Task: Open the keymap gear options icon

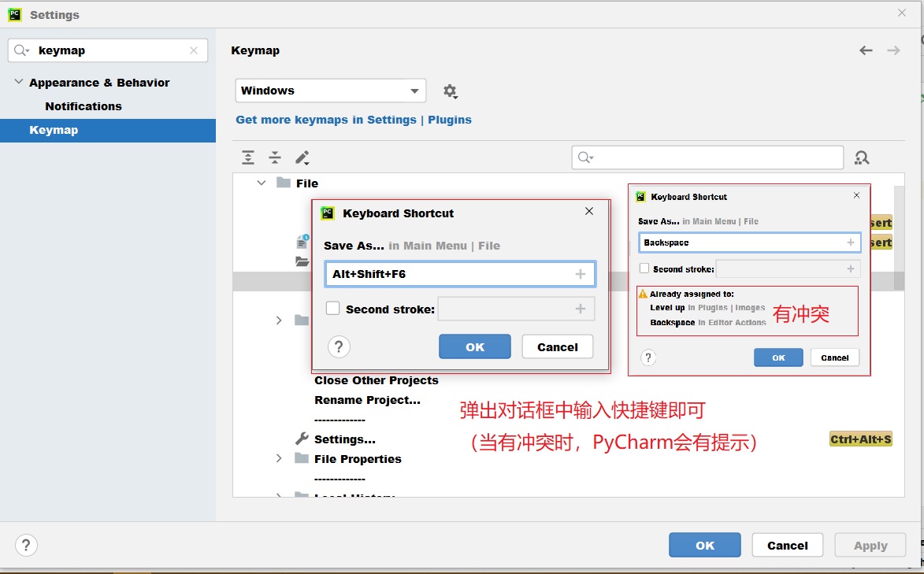Action: click(450, 91)
